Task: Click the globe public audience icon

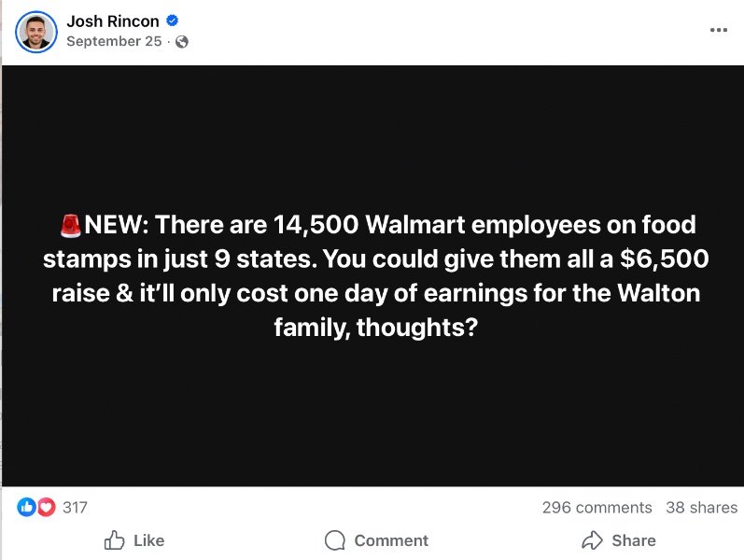Action: [182, 42]
